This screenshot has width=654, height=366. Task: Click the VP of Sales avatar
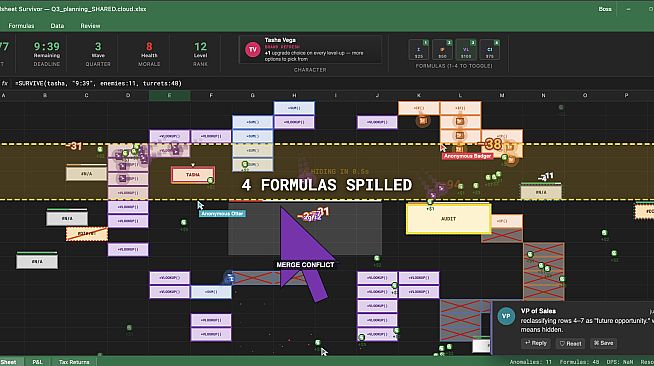[506, 316]
